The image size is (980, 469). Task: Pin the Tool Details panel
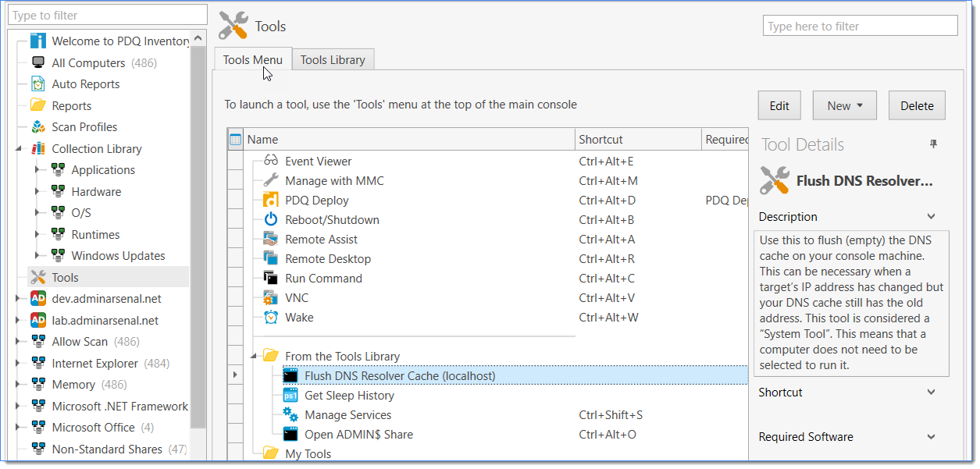933,144
